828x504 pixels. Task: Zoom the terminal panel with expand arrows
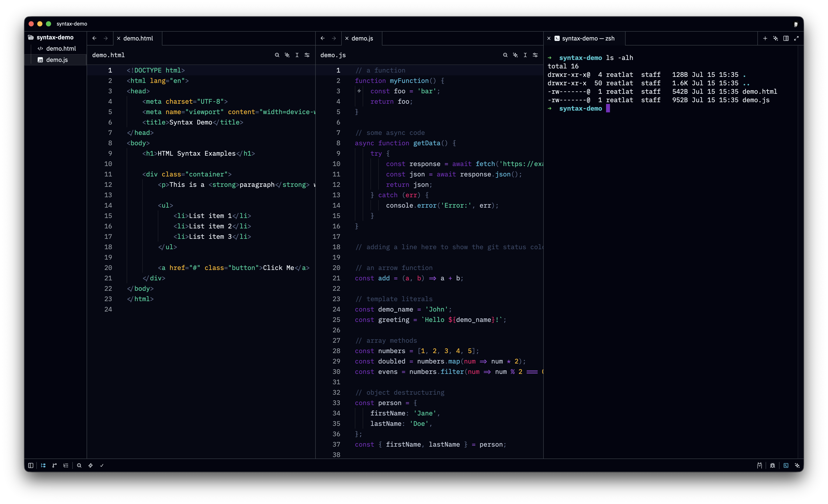point(796,38)
